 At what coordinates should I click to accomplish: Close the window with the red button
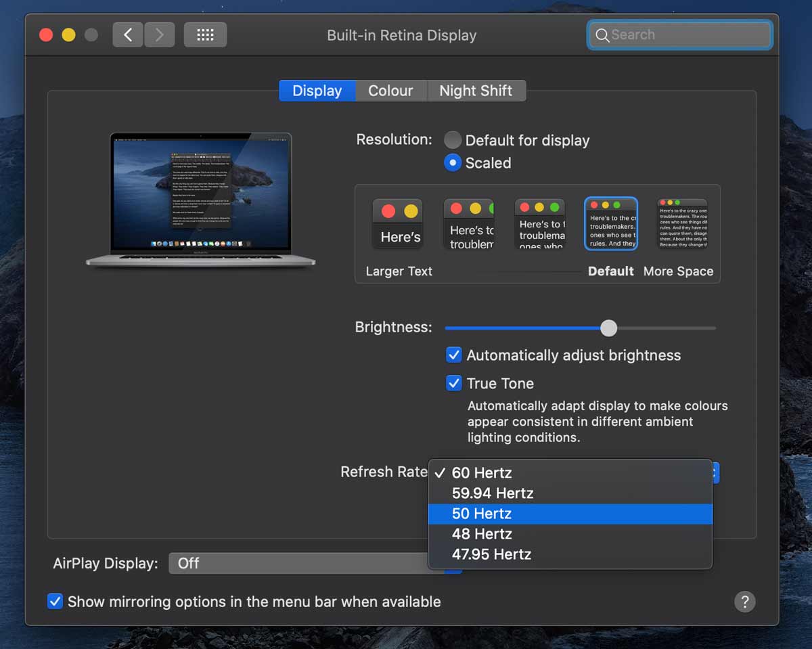click(x=46, y=35)
